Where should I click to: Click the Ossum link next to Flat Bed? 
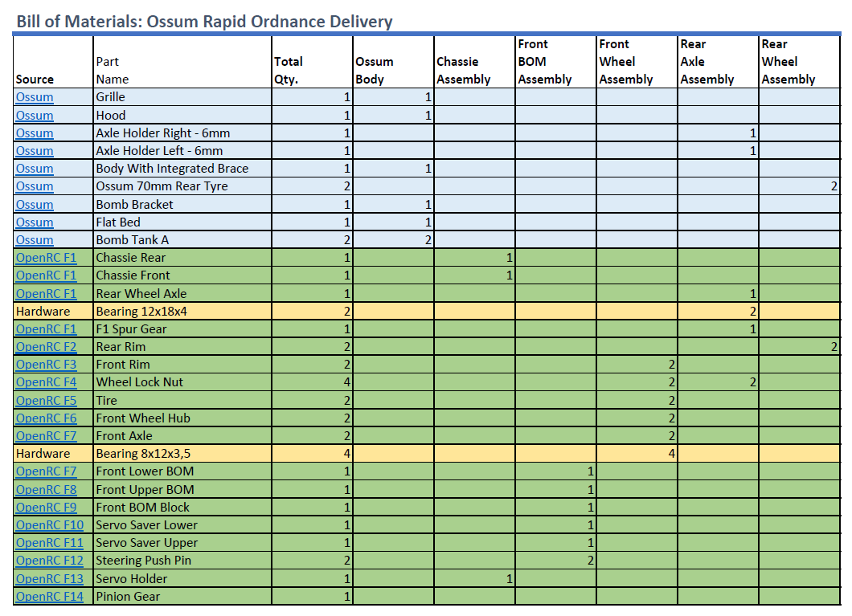[x=35, y=222]
